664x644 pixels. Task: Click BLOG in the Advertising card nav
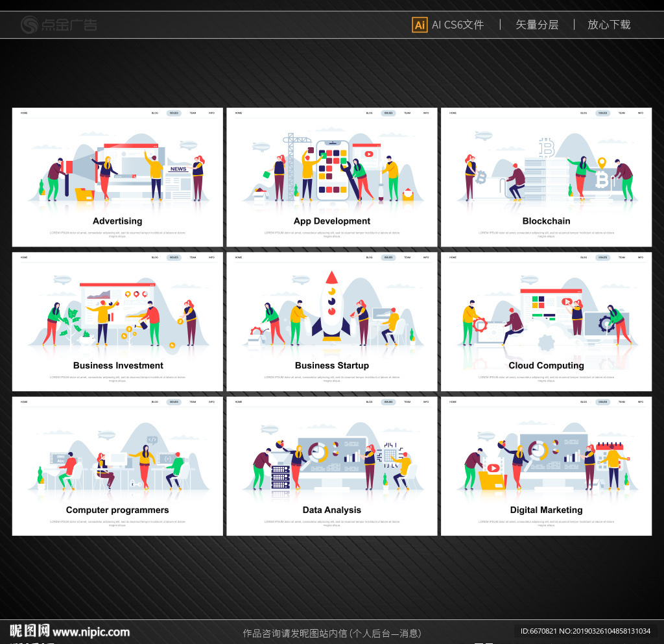click(155, 113)
